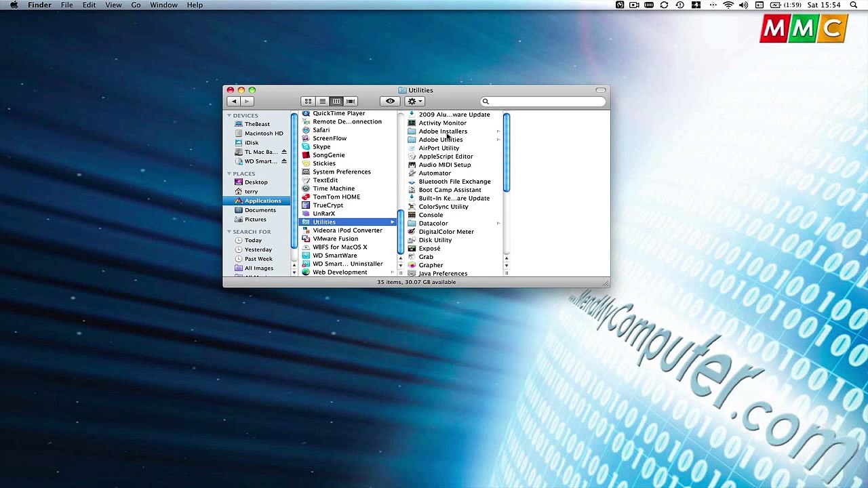The image size is (868, 488).
Task: Eject the WD Smart… drive
Action: [284, 161]
